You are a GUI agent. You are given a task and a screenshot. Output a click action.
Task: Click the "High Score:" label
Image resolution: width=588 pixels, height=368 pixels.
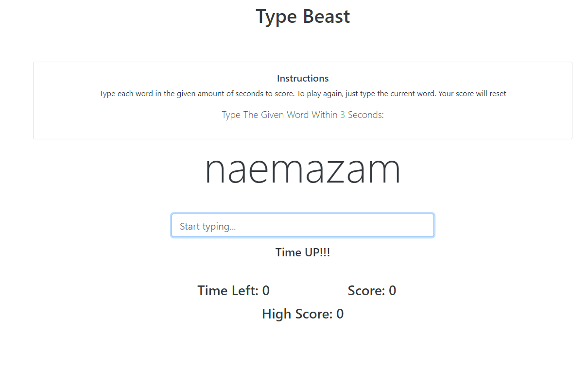[x=297, y=314]
